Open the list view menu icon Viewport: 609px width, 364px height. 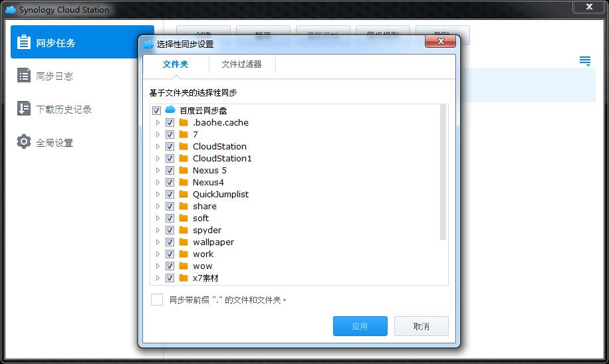tap(585, 61)
